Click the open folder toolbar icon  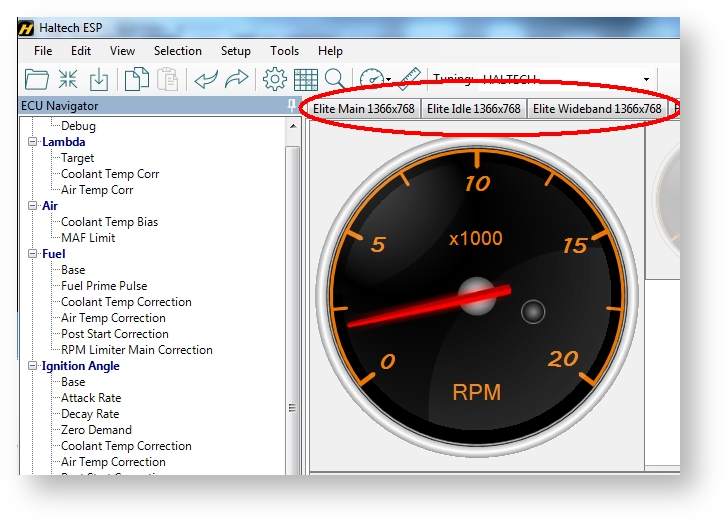point(37,79)
